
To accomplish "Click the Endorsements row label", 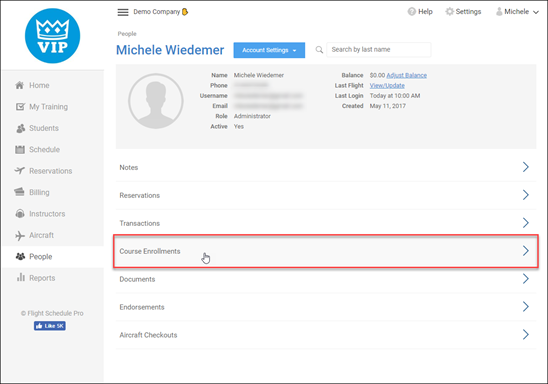I will pyautogui.click(x=142, y=307).
